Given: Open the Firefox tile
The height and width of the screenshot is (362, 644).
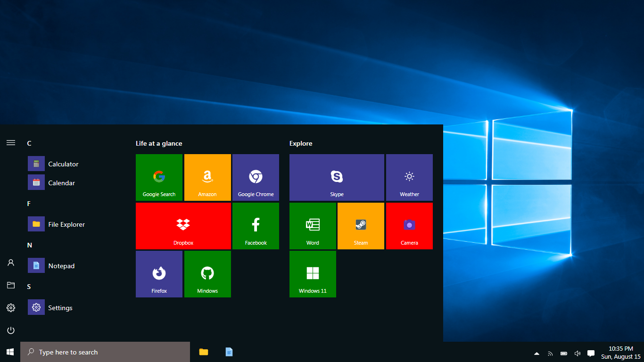Looking at the screenshot, I should pyautogui.click(x=159, y=274).
